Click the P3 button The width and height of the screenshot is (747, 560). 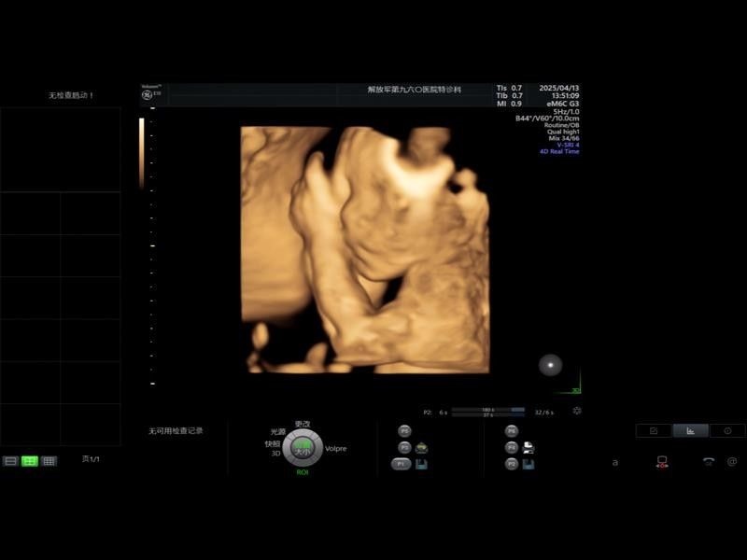point(404,448)
